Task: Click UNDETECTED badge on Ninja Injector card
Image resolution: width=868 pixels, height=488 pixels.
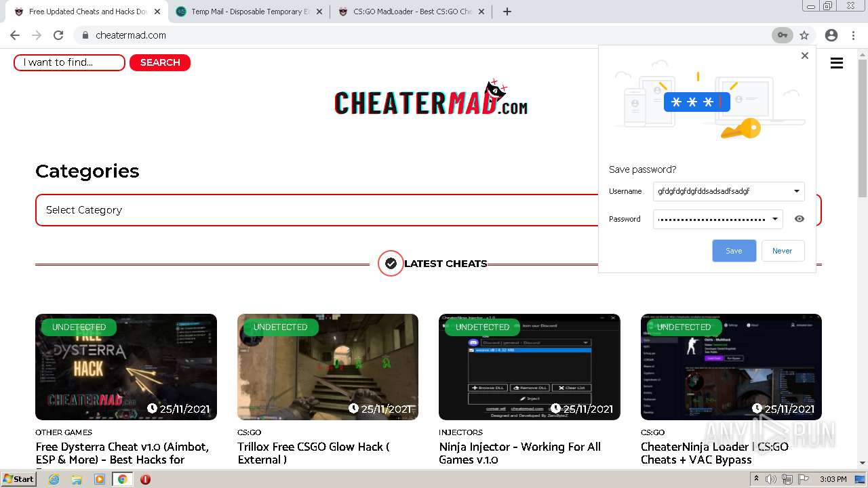Action: [482, 327]
